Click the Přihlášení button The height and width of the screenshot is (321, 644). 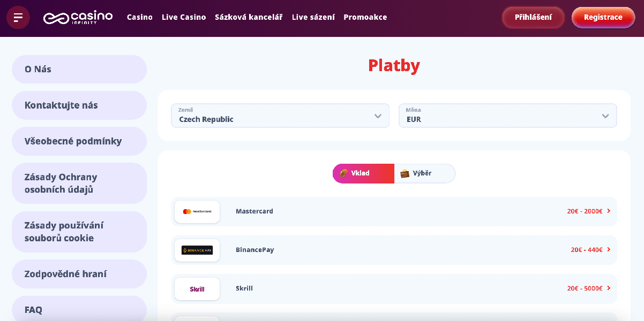(x=533, y=17)
